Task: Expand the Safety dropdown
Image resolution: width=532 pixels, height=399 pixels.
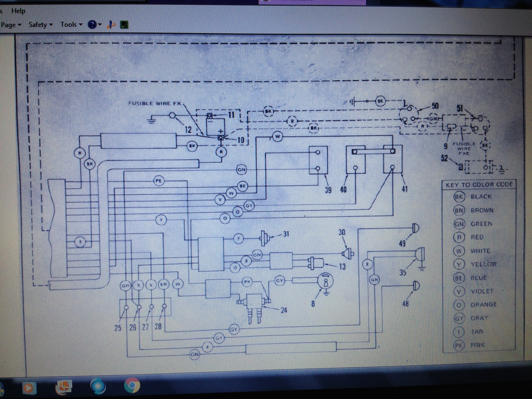Action: [40, 25]
